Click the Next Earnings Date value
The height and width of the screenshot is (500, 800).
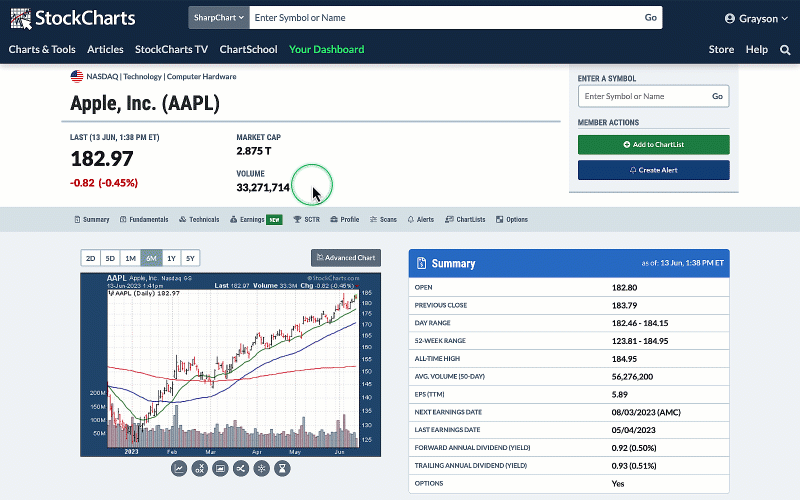pos(646,412)
